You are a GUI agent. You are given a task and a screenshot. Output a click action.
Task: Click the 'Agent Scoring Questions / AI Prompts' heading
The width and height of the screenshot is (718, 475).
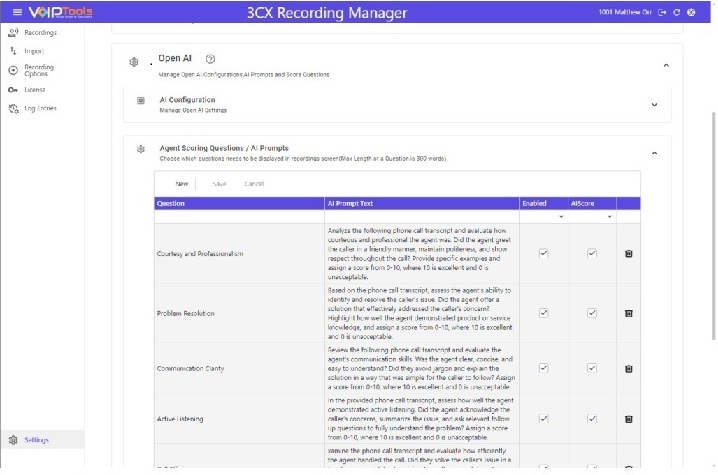tap(224, 148)
